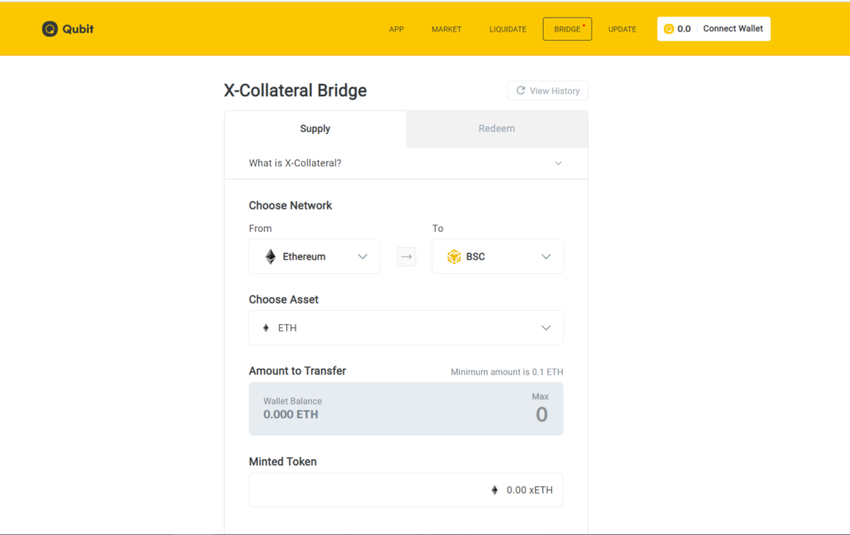Click the Qubit brand name
The height and width of the screenshot is (535, 850).
tap(78, 29)
